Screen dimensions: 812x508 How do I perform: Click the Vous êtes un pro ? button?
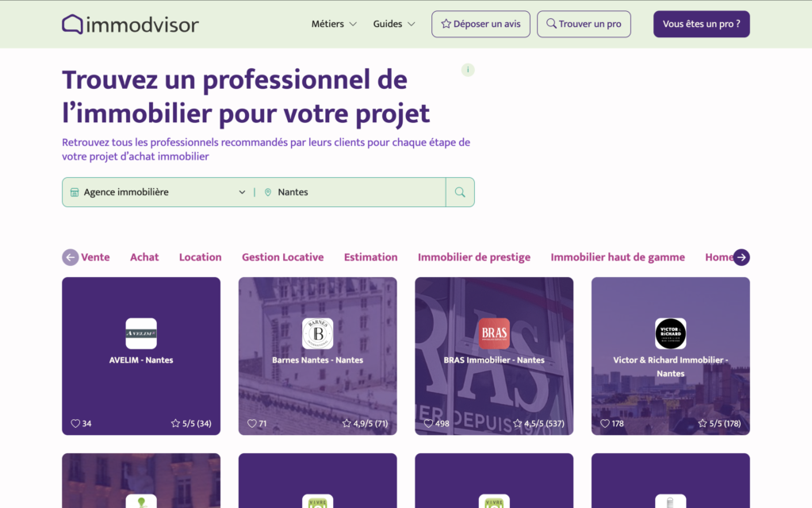click(702, 24)
